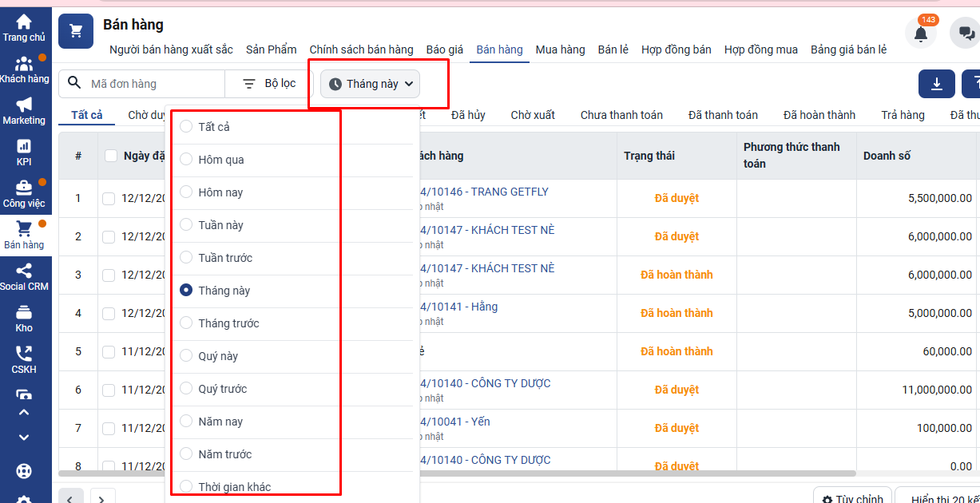980x503 pixels.
Task: Open Trang chủ home icon in sidebar
Action: pos(24,22)
